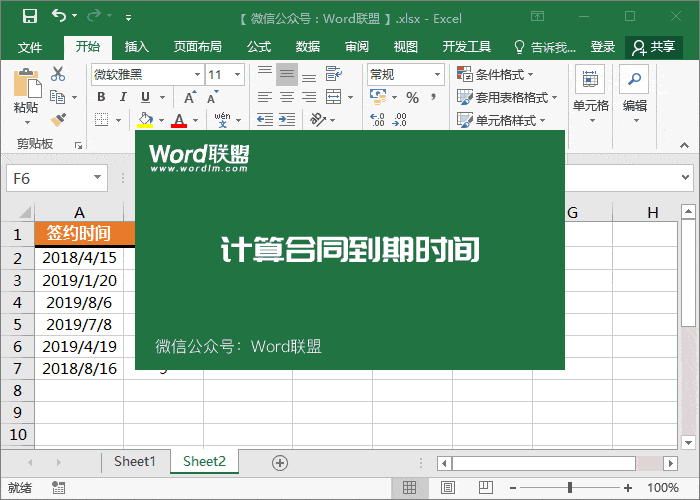This screenshot has height=500, width=700.
Task: Click the Cut scissors icon
Action: 58,74
